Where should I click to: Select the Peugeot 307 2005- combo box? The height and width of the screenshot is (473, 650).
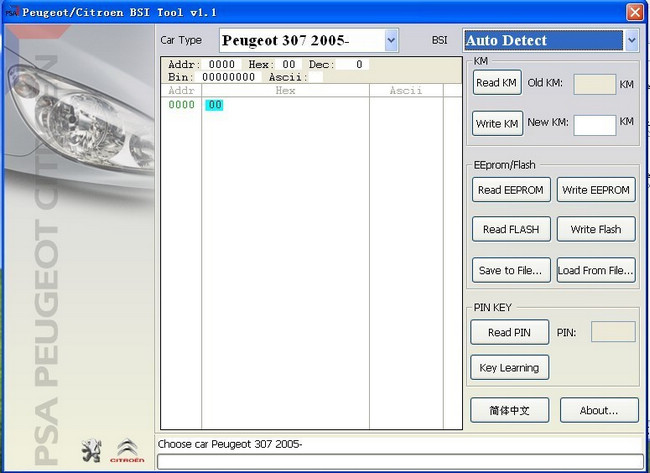(309, 41)
